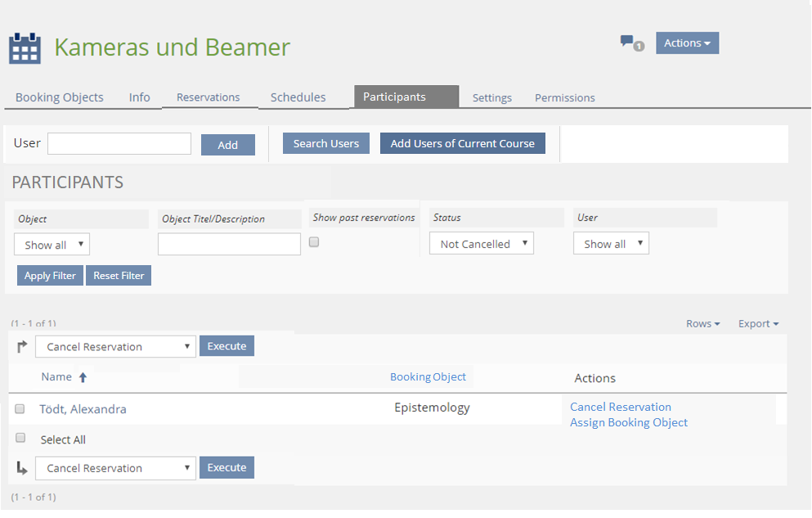The height and width of the screenshot is (518, 812).
Task: Click the Assign Booking Object link
Action: pos(628,423)
